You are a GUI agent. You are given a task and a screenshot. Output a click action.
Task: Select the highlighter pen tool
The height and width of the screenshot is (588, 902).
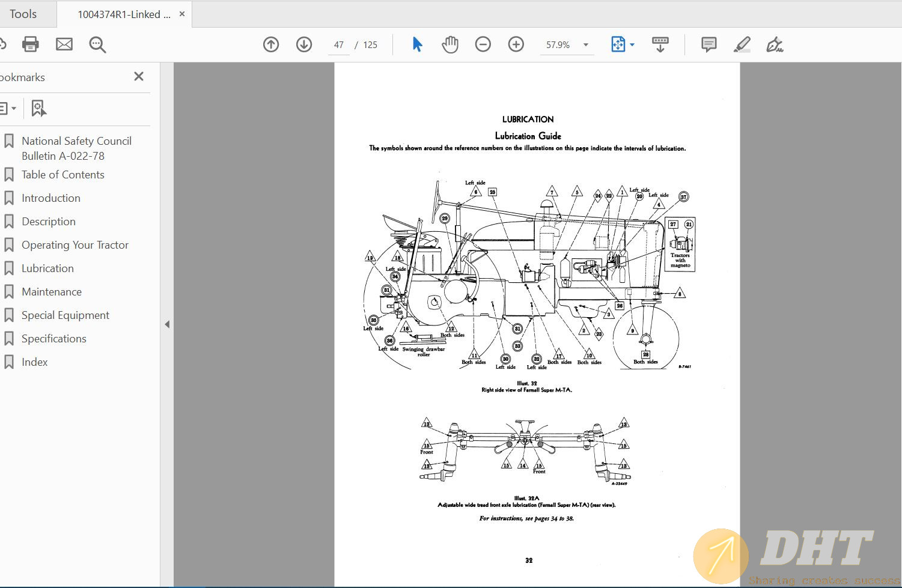(x=742, y=44)
